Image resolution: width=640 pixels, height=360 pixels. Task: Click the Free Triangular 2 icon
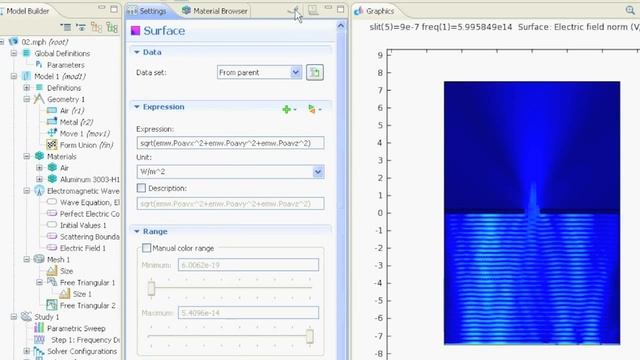pos(52,305)
